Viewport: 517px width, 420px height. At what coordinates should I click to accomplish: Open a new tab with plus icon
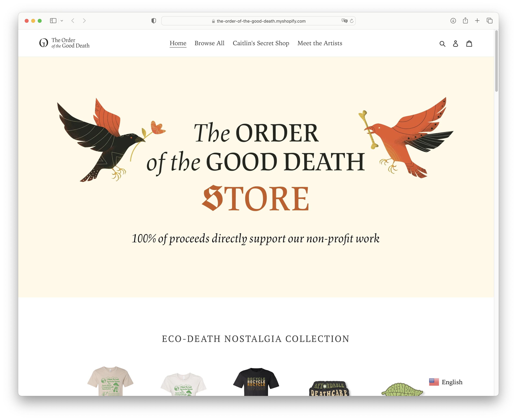click(477, 21)
